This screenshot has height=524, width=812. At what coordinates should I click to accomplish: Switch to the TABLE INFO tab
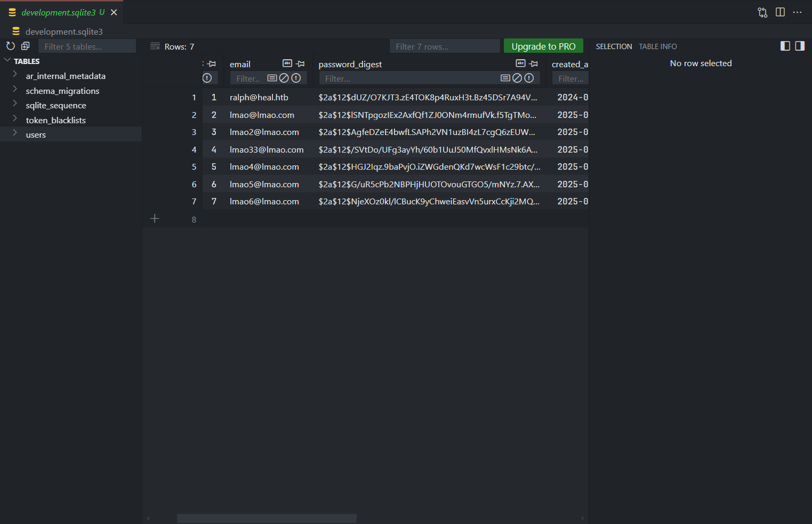(658, 46)
